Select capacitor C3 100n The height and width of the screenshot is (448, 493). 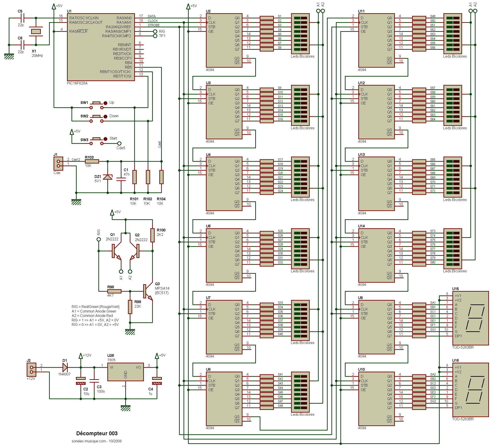tap(94, 381)
